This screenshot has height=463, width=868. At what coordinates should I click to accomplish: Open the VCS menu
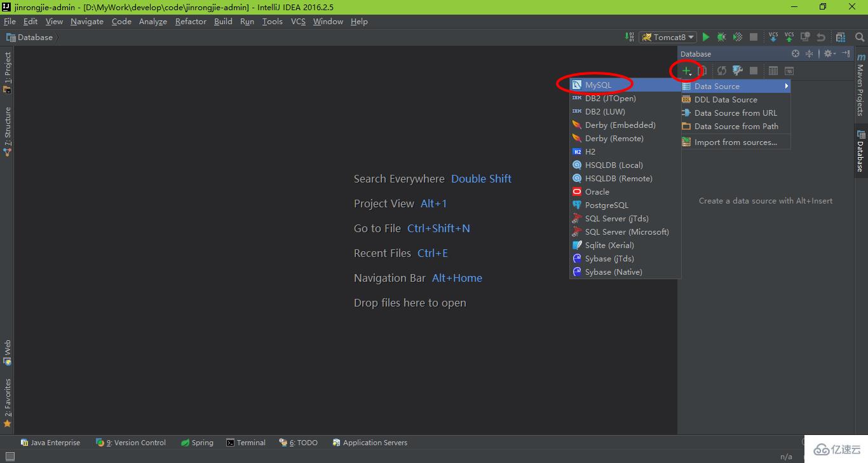298,21
